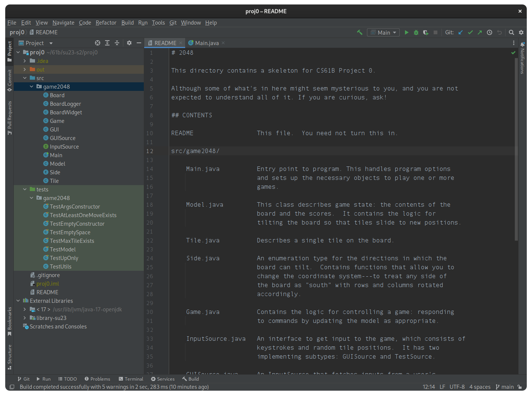Open the Navigate menu
This screenshot has width=532, height=397.
tap(63, 23)
